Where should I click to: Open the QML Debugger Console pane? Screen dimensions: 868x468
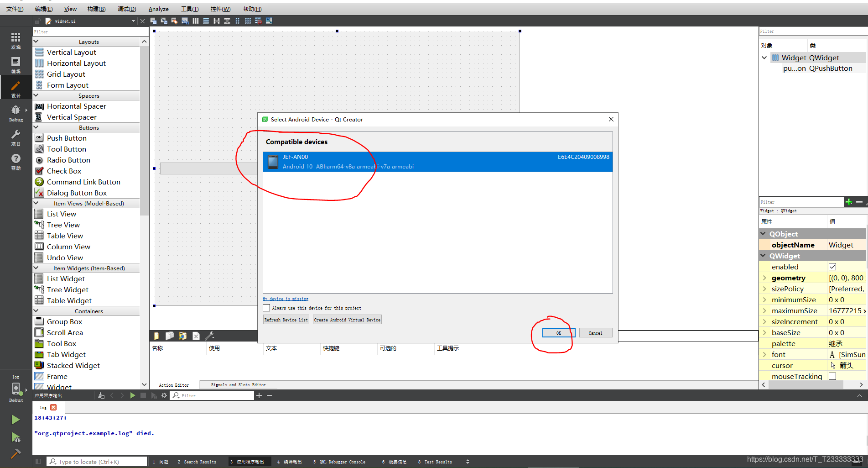pyautogui.click(x=339, y=462)
